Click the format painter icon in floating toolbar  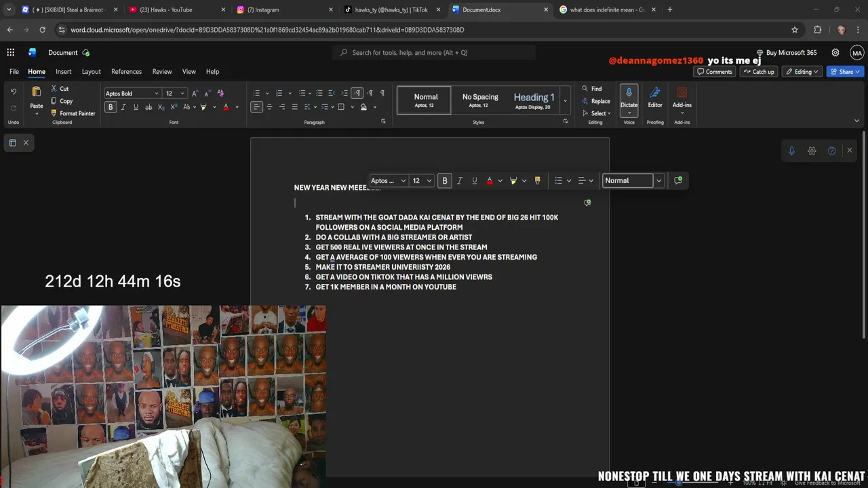coord(537,180)
